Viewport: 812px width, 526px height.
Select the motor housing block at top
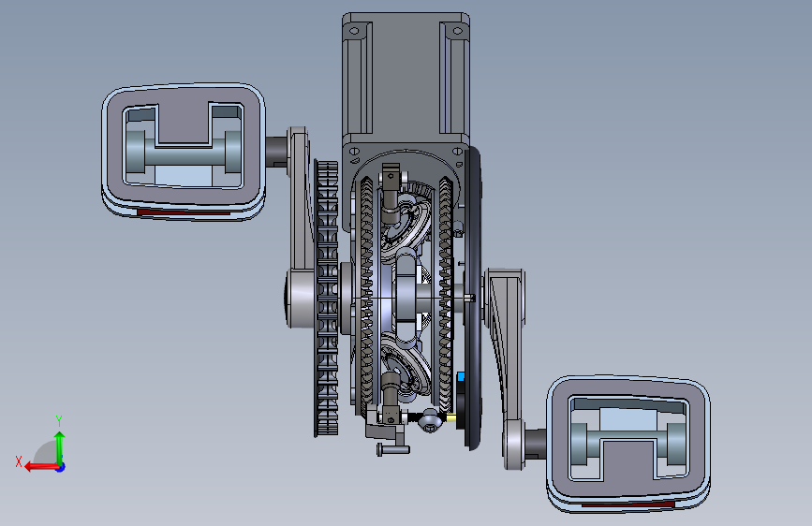click(406, 78)
